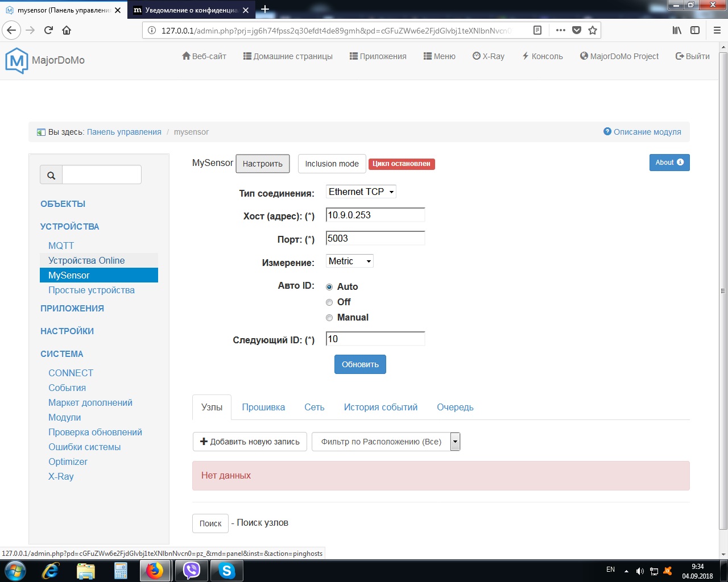
Task: Switch to Прошивка tab
Action: (263, 408)
